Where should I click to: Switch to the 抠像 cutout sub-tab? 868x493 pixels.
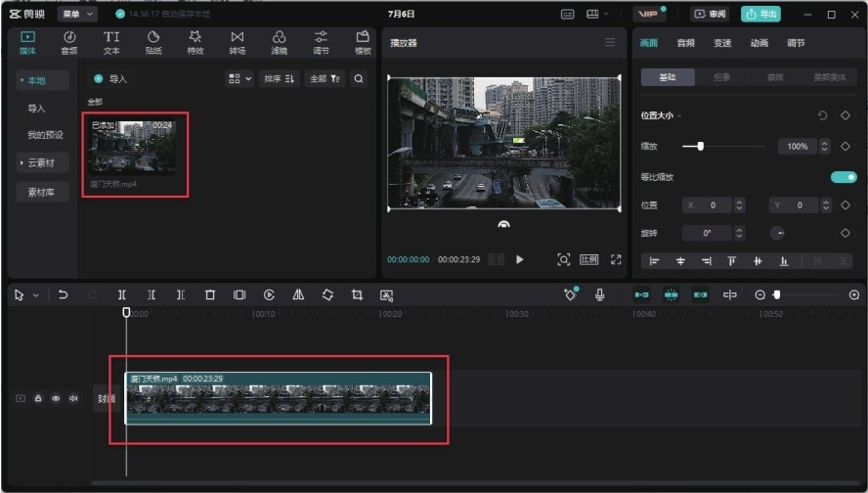(721, 77)
